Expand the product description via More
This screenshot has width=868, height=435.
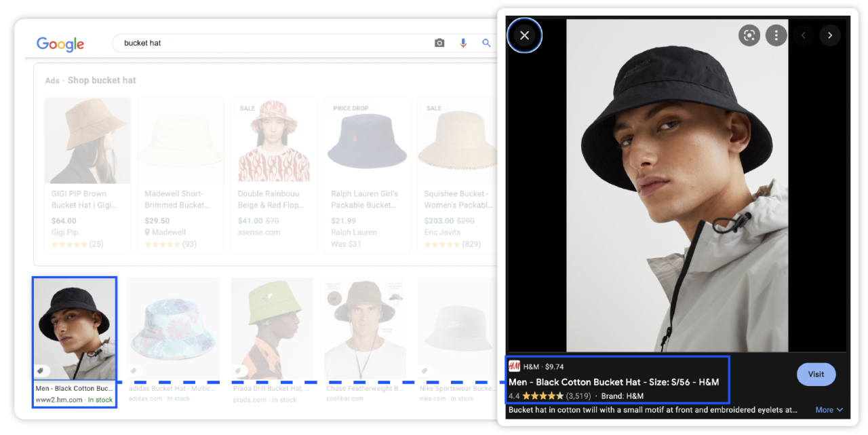tap(828, 409)
